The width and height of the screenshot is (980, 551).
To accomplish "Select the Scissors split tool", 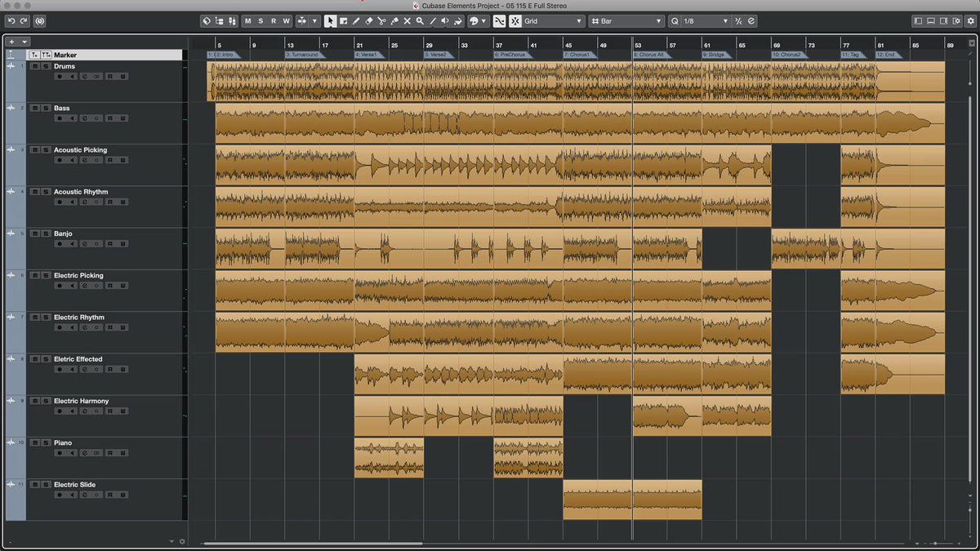I will 381,21.
